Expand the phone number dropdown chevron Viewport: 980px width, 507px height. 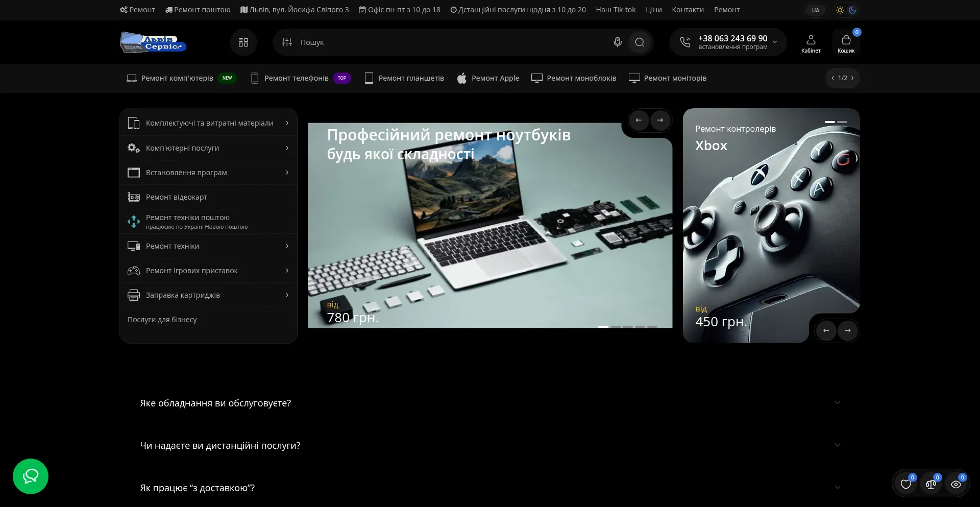pyautogui.click(x=775, y=42)
